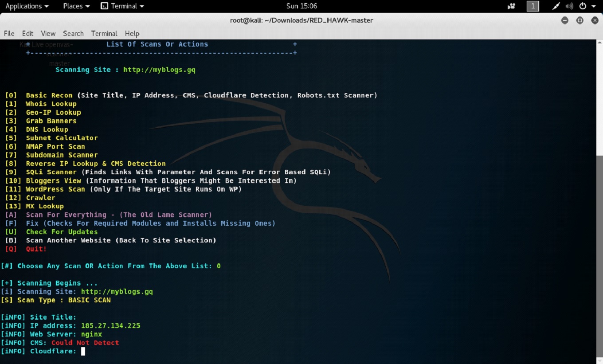Select workspace 1 indicator
Viewport: 603px width, 364px height.
point(533,6)
